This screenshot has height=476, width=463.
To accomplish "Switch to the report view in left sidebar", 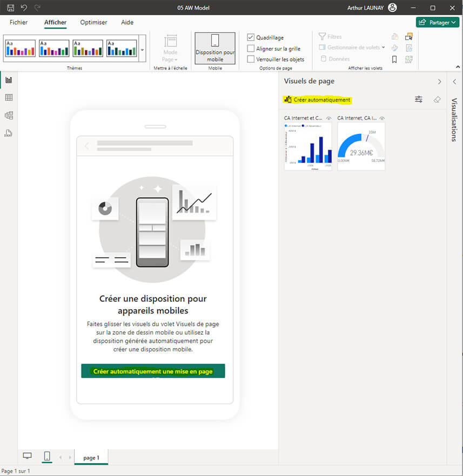I will tap(8, 79).
